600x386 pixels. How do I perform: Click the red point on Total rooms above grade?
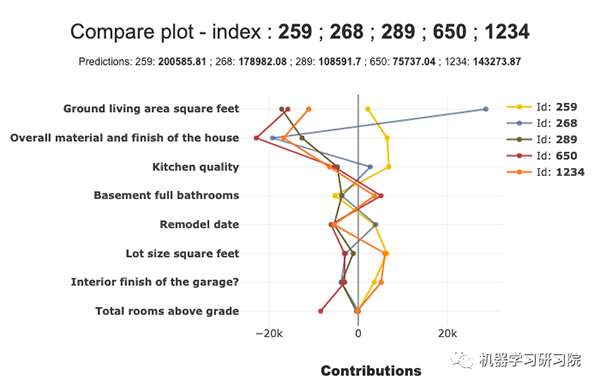(321, 311)
